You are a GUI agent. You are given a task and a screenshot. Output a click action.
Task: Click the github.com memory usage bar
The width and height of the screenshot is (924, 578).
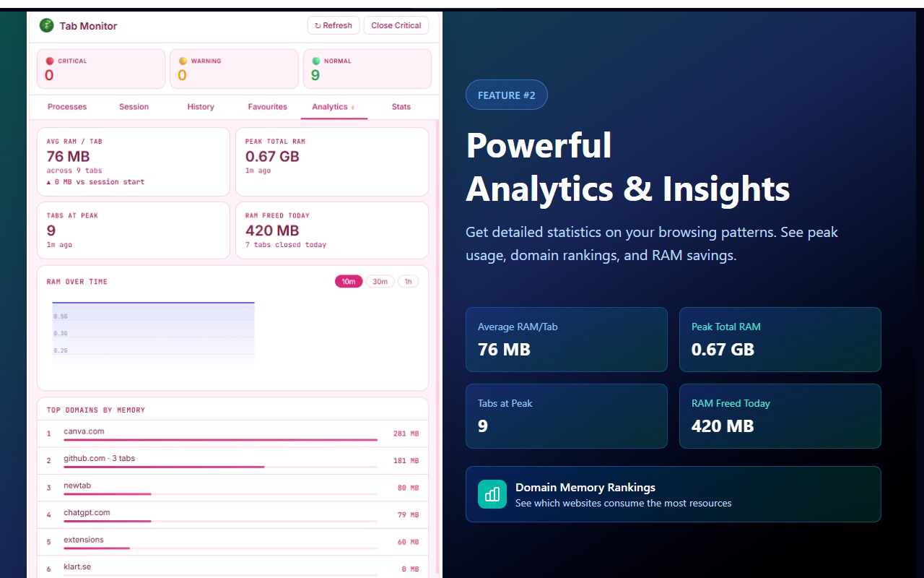point(220,467)
